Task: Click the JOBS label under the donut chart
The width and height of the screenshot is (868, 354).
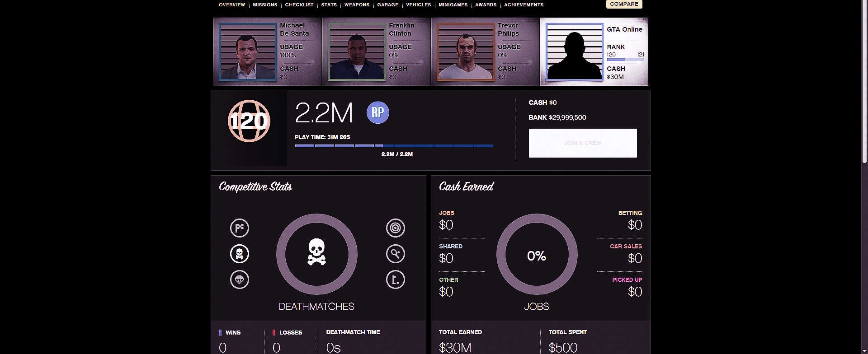Action: click(x=537, y=307)
